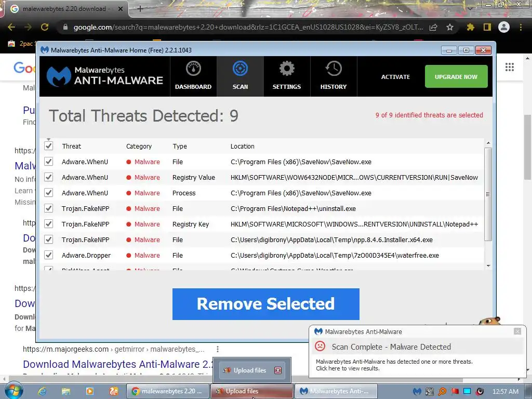Viewport: 532px width, 399px height.
Task: Uncheck Adware.WhenU Registry Value threat
Action: 48,177
